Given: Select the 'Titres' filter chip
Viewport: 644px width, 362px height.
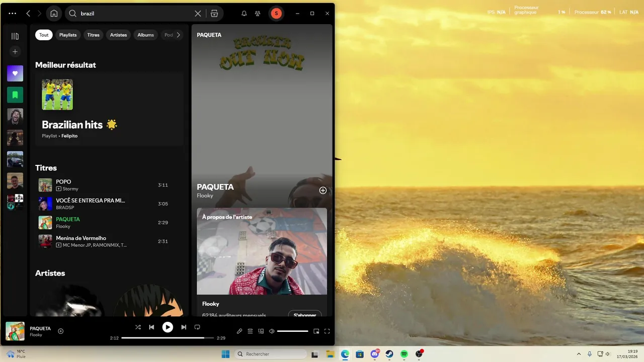Looking at the screenshot, I should pos(93,35).
